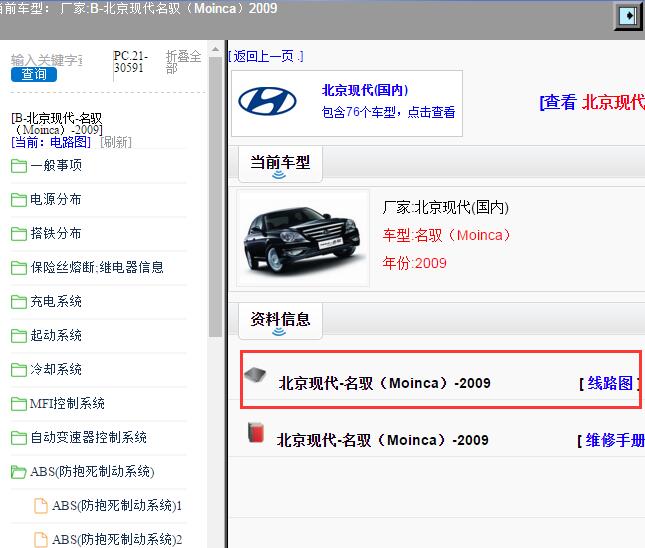Open ABS(防抱死制动系统)1 diagram
The width and height of the screenshot is (645, 548).
coord(117,506)
